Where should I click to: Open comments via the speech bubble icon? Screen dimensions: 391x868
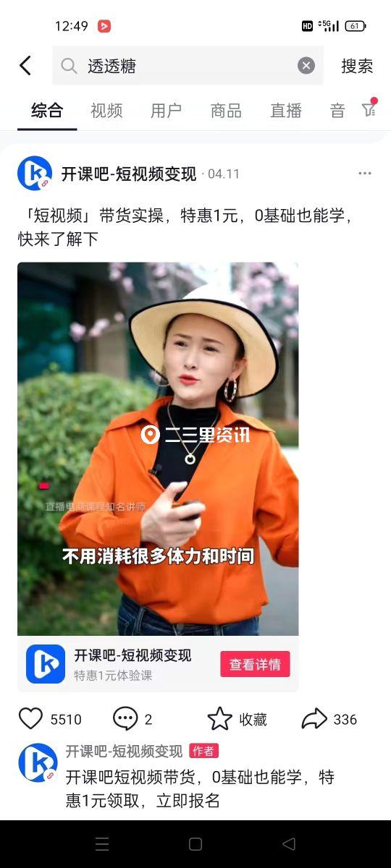[x=125, y=719]
